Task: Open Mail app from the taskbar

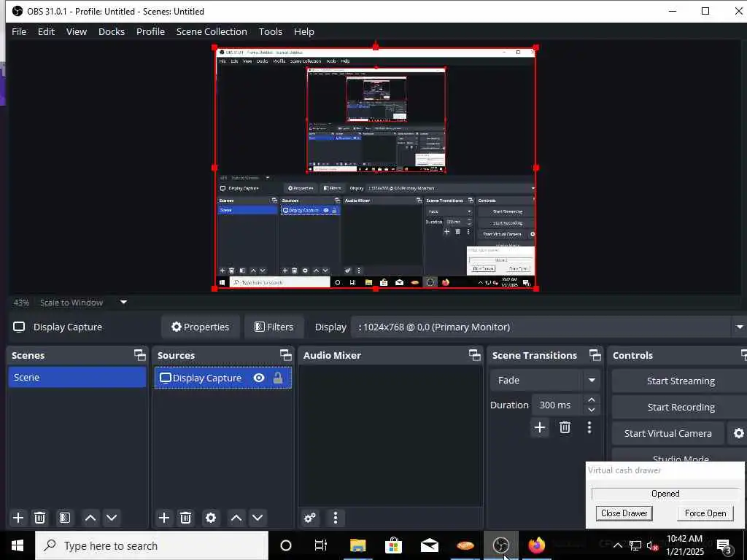Action: 429,545
